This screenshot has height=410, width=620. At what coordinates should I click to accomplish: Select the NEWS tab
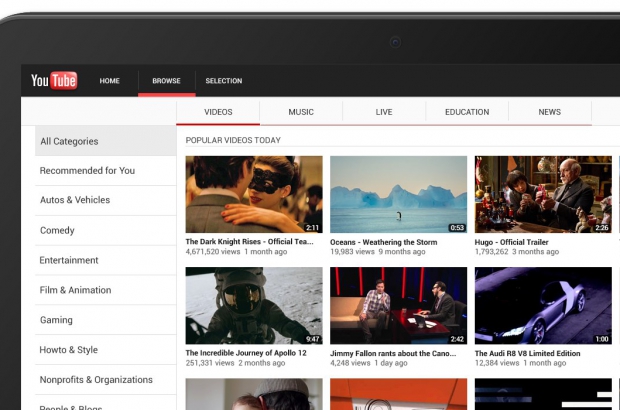tap(550, 112)
